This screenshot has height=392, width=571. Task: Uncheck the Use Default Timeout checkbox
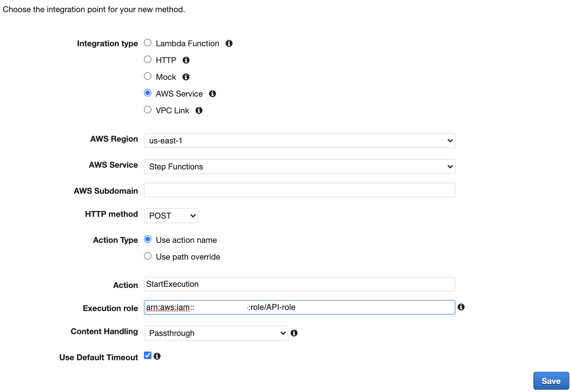147,356
